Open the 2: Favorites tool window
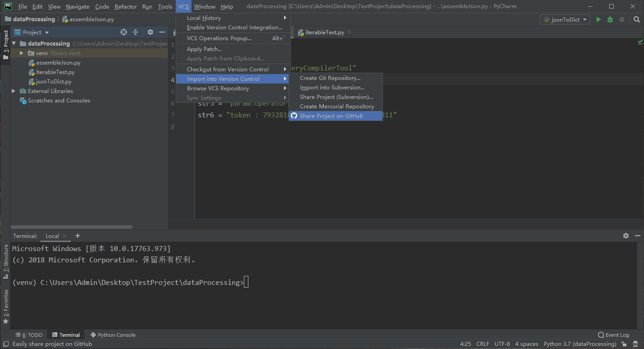 coord(5,307)
